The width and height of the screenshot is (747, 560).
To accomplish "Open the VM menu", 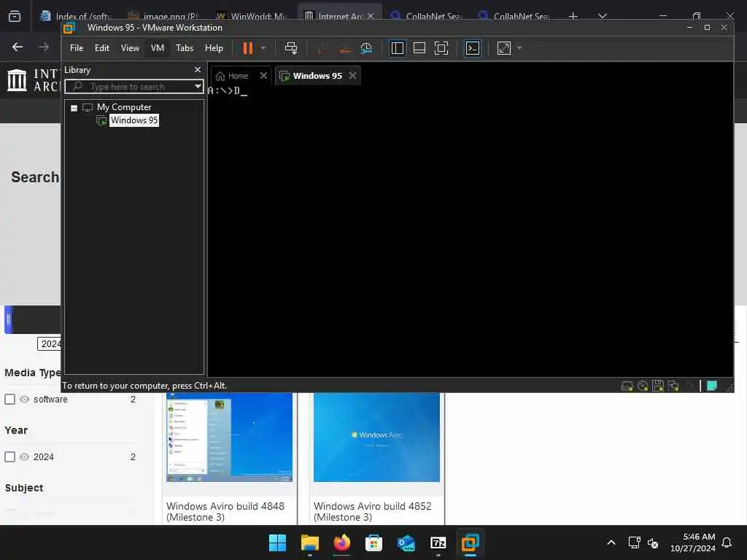I will click(158, 48).
